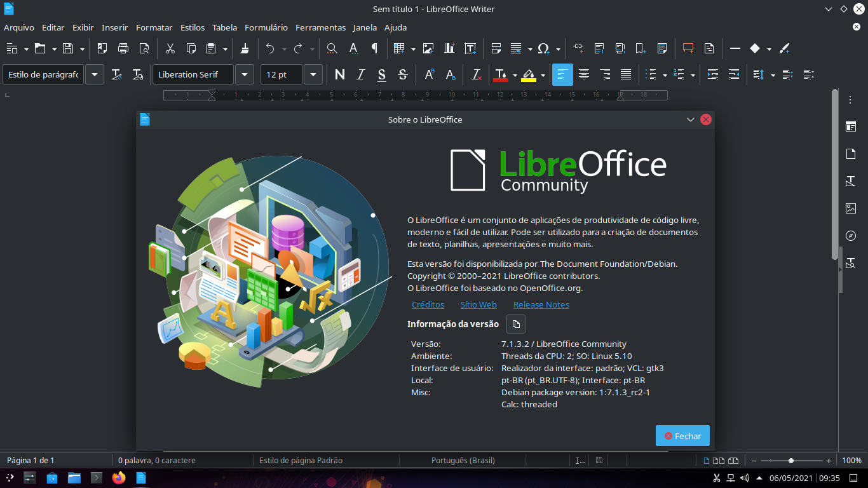Open print preview from toolbar

pyautogui.click(x=144, y=48)
